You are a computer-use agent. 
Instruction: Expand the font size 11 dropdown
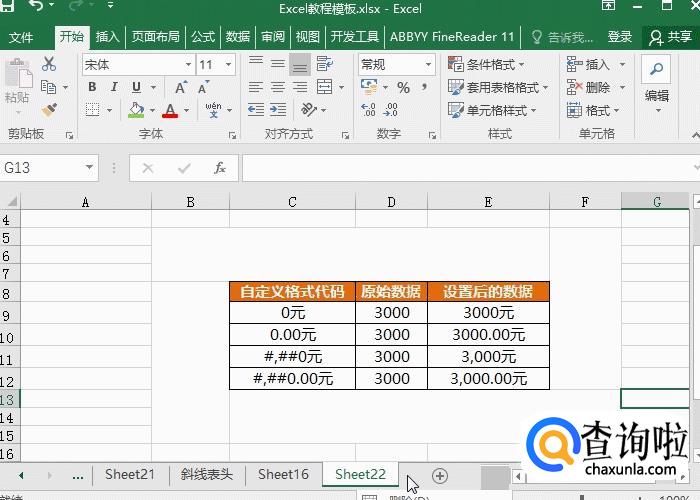pos(229,65)
